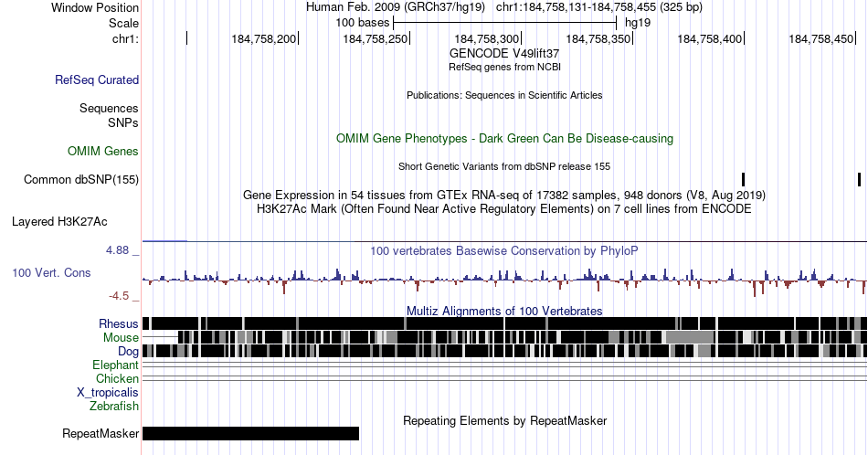Select the Elephant alignment row label
This screenshot has height=455, width=868.
coord(115,365)
